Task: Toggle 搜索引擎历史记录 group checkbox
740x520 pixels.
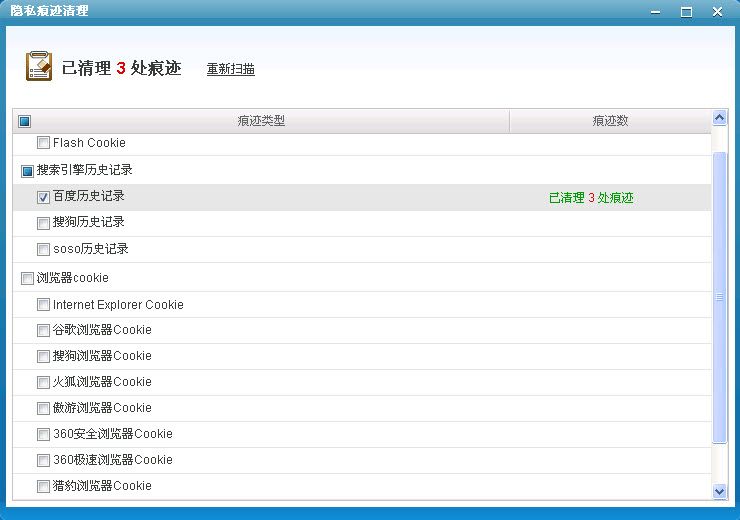Action: tap(27, 171)
